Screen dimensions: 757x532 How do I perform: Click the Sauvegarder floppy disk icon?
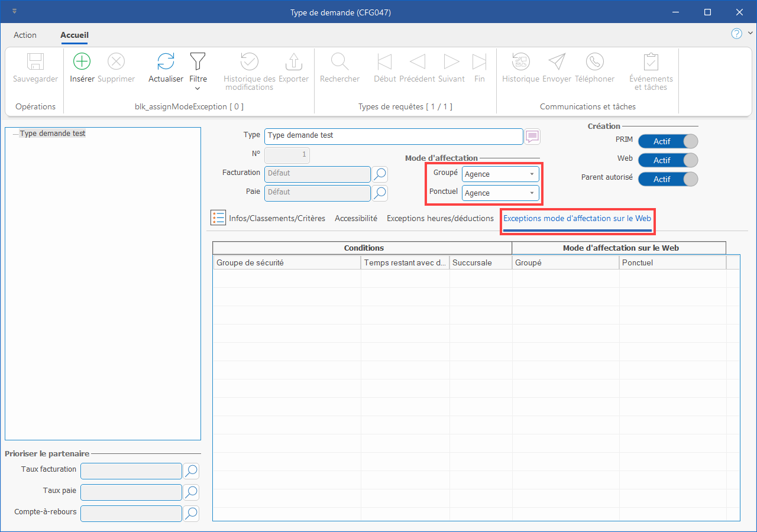tap(35, 61)
